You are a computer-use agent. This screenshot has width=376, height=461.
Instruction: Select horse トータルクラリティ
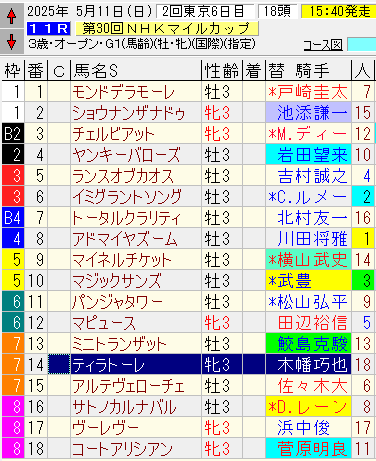136,218
